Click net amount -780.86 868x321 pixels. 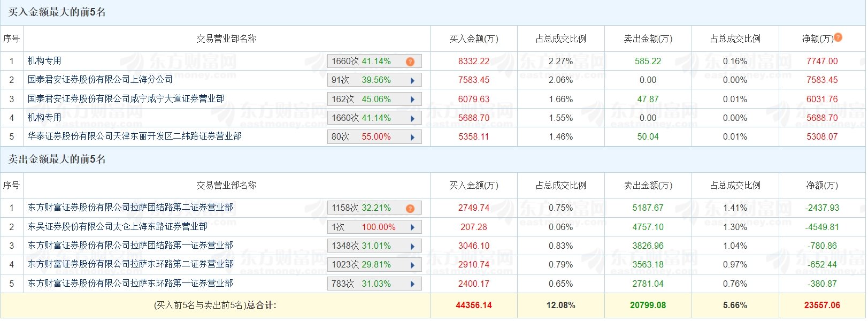[822, 246]
